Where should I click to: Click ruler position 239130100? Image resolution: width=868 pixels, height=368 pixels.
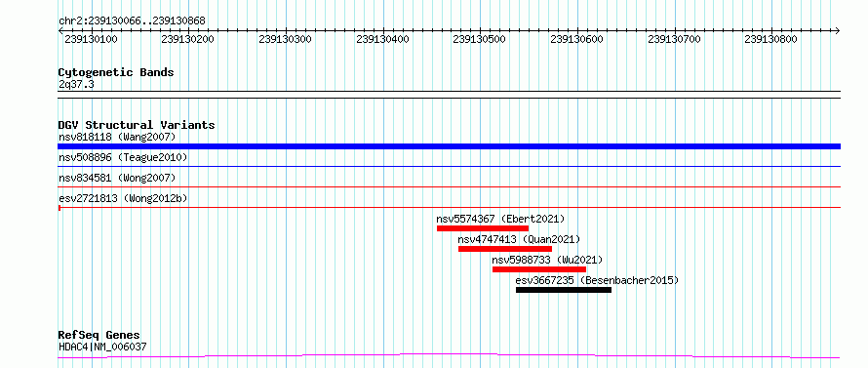click(91, 39)
